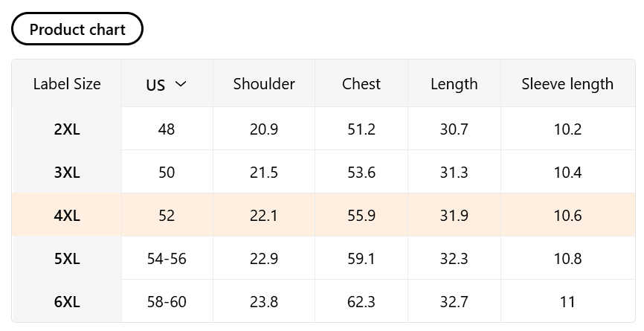Select the 5XL size row label
Viewport: 644px width, 331px height.
(67, 259)
